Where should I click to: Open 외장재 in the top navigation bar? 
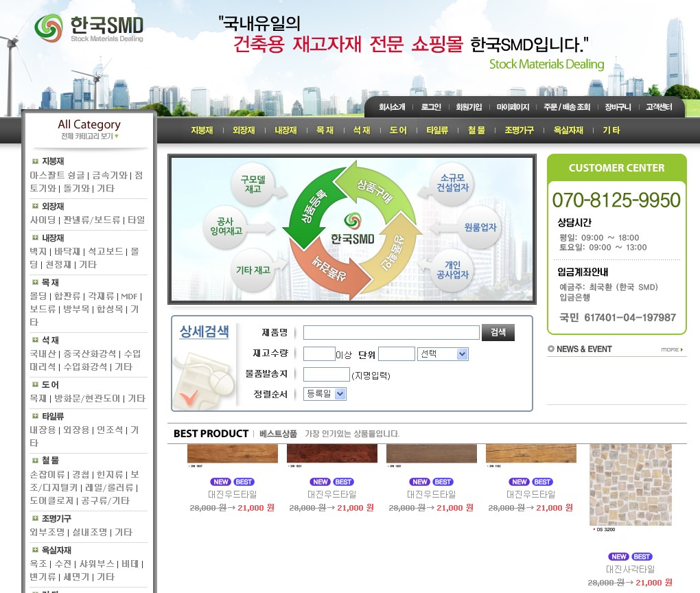pos(244,130)
